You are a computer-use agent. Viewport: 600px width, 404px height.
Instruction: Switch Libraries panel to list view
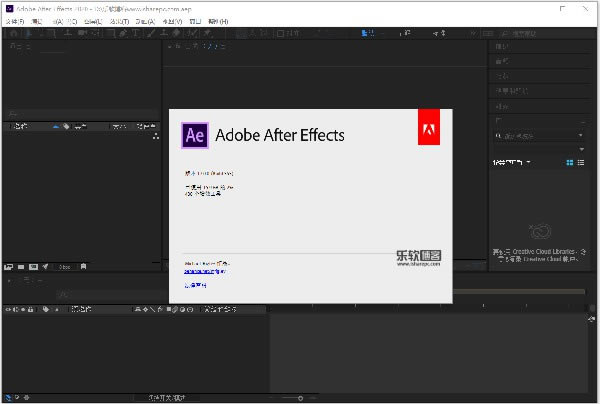click(582, 162)
